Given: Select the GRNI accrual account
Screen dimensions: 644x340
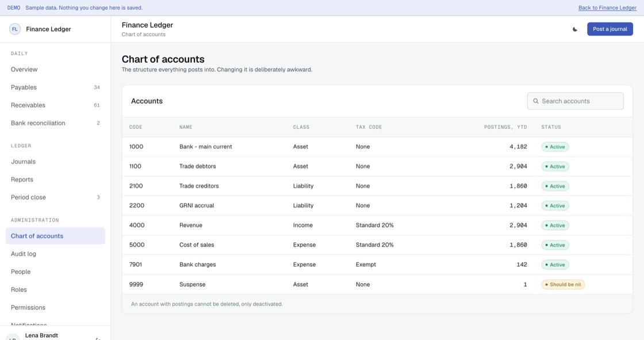Looking at the screenshot, I should click(196, 205).
